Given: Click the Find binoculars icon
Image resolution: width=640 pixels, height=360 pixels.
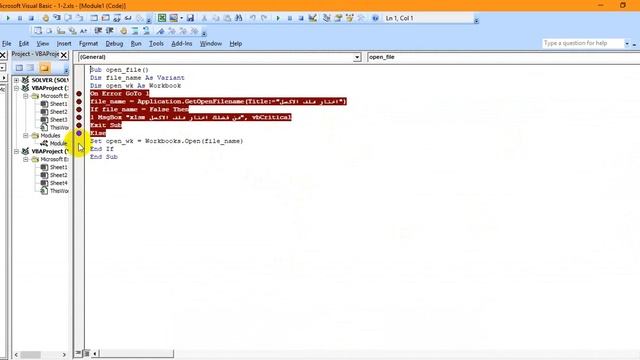Looking at the screenshot, I should [x=239, y=18].
